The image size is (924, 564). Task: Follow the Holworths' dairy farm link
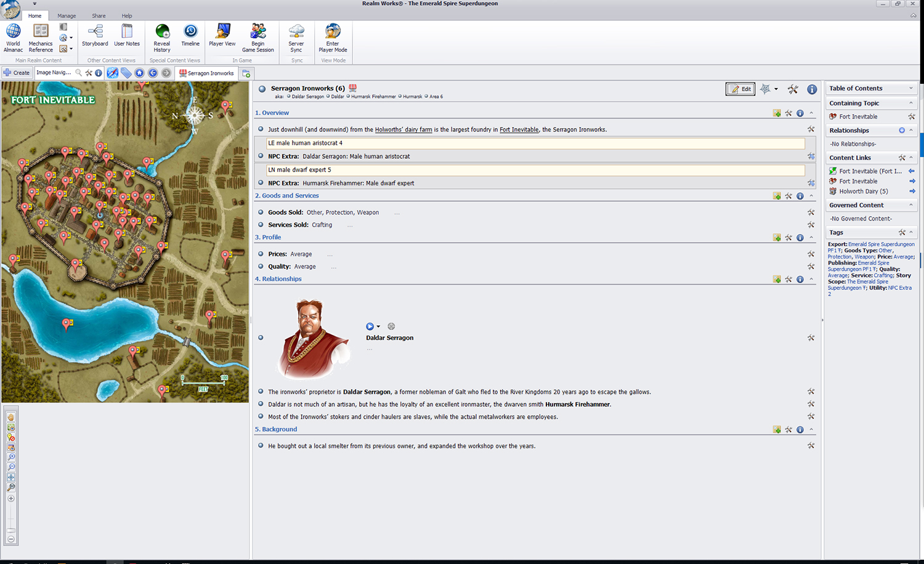(403, 129)
